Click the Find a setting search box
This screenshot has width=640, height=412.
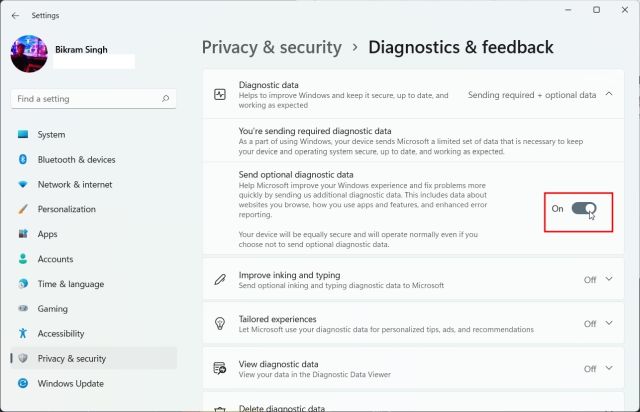(88, 99)
